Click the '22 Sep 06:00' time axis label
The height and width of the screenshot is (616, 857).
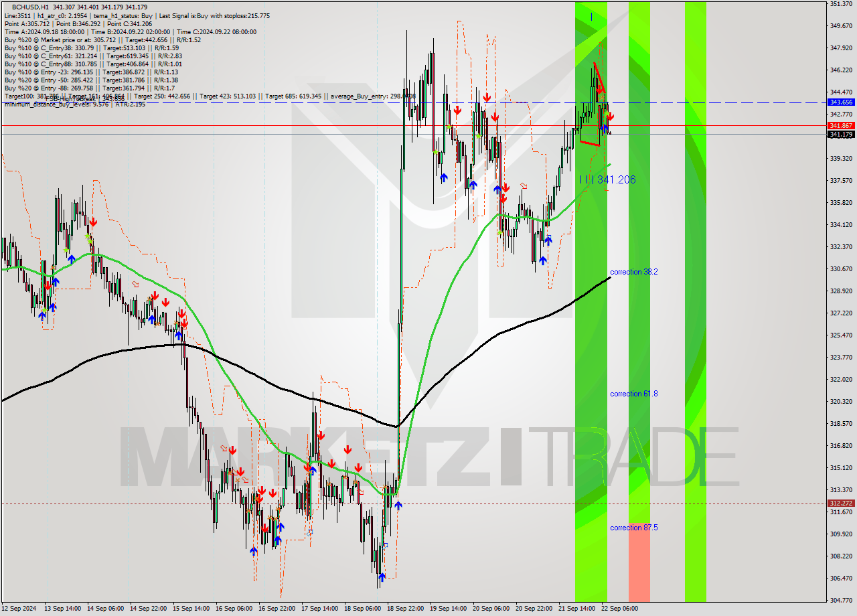click(x=619, y=609)
